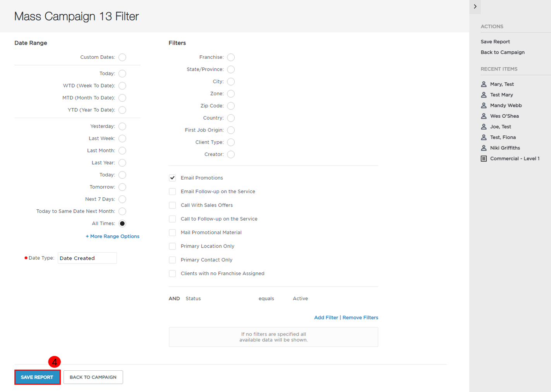This screenshot has height=392, width=551.
Task: Select the Next 7 Days range
Action: [122, 199]
